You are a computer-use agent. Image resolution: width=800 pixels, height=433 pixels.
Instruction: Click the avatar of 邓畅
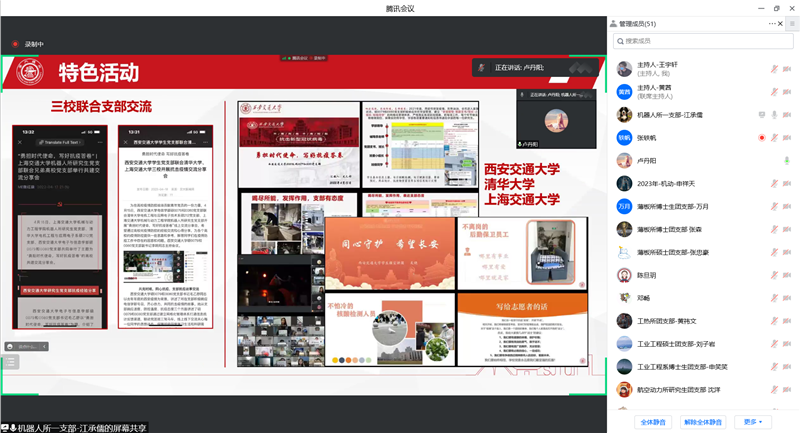tap(624, 298)
